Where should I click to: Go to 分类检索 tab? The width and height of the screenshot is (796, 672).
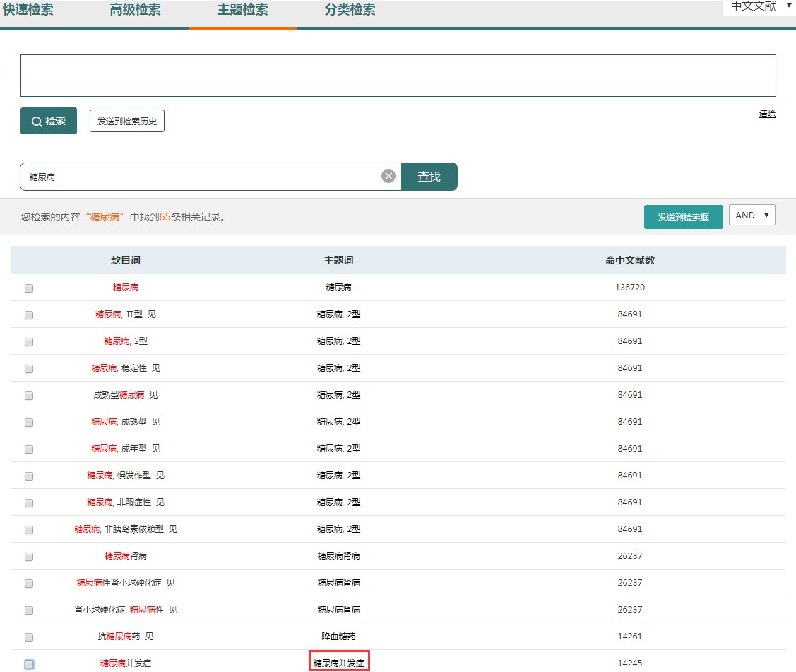click(350, 10)
